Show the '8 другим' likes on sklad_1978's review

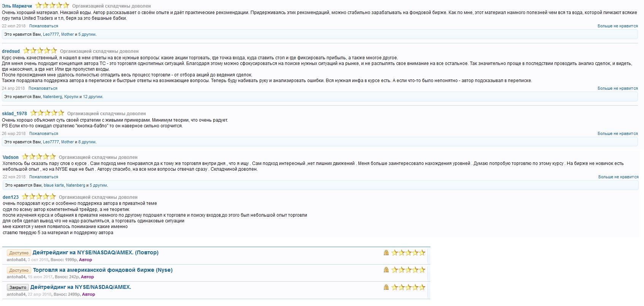tap(87, 142)
